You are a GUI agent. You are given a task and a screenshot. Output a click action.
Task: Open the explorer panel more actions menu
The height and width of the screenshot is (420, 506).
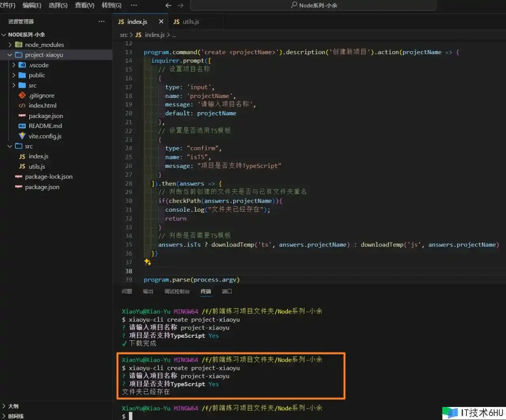point(102,22)
